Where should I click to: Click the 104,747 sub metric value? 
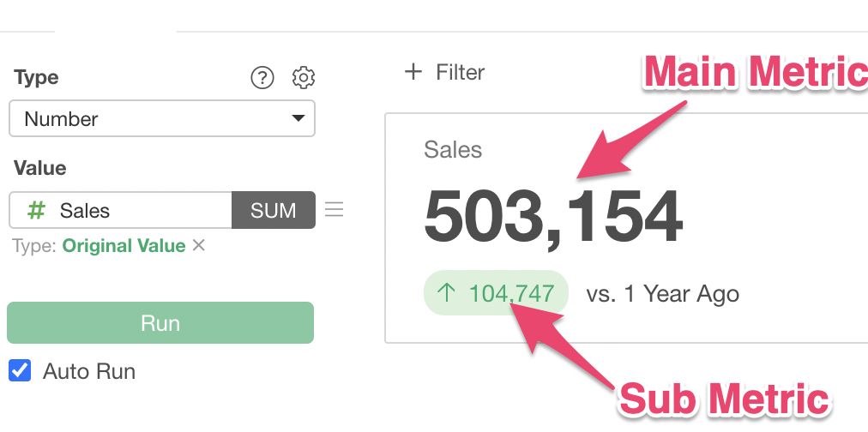[511, 294]
